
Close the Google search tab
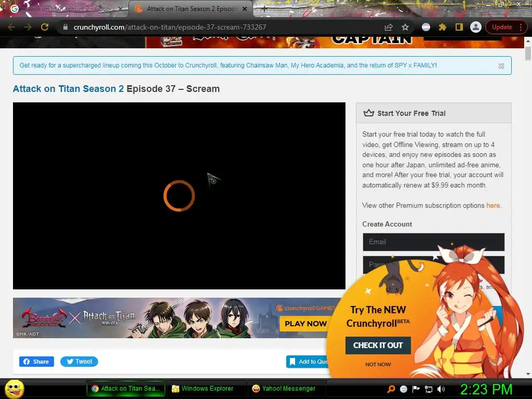click(x=121, y=9)
